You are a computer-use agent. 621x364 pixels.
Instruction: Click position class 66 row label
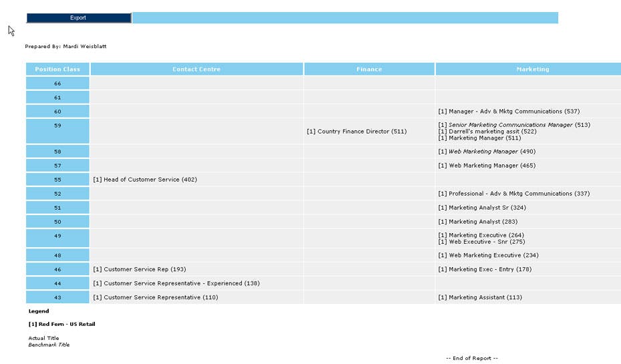pos(57,83)
